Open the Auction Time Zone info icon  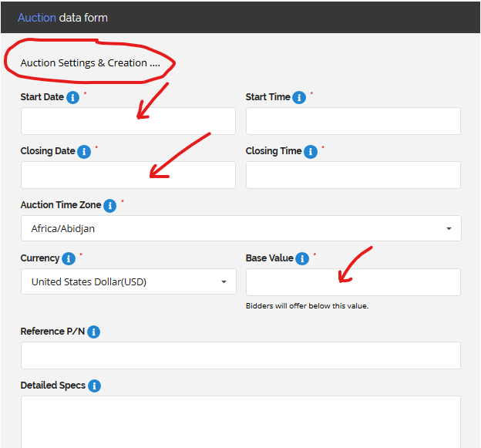(x=109, y=206)
